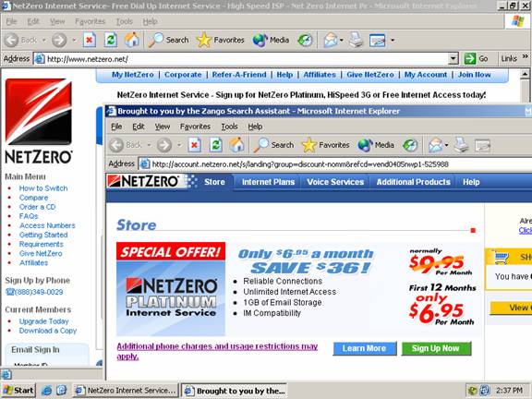Click Home icon in Zango popup toolbar
Screen dimensions: 532x399
[x=237, y=145]
